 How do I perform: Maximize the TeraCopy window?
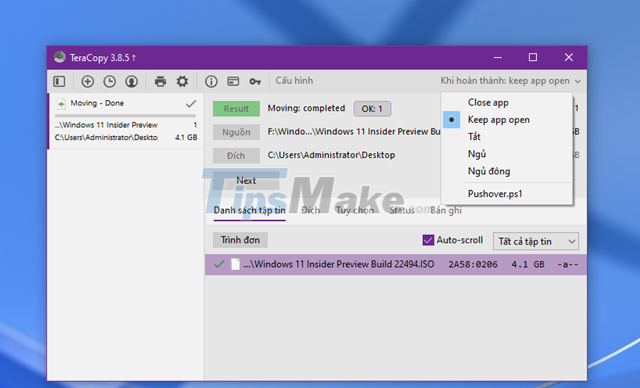pyautogui.click(x=533, y=58)
